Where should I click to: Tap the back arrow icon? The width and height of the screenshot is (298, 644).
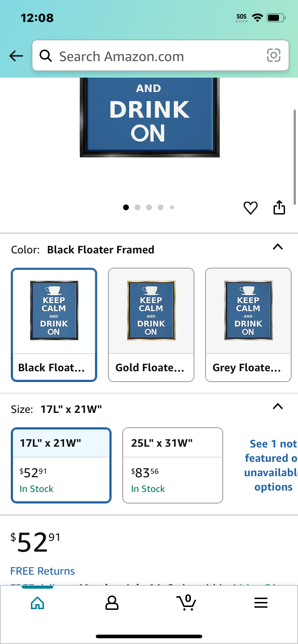(x=16, y=56)
